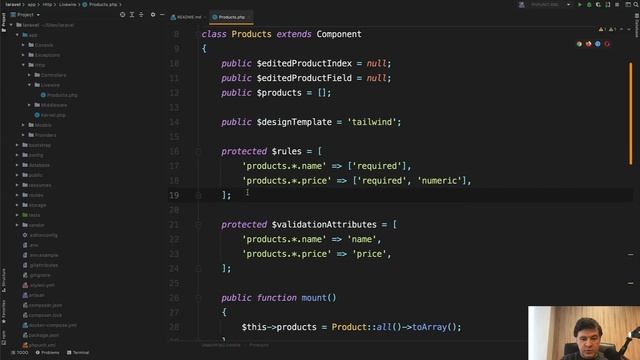Image resolution: width=640 pixels, height=360 pixels.
Task: Click the Collapse All icon in Project panel
Action: point(141,15)
